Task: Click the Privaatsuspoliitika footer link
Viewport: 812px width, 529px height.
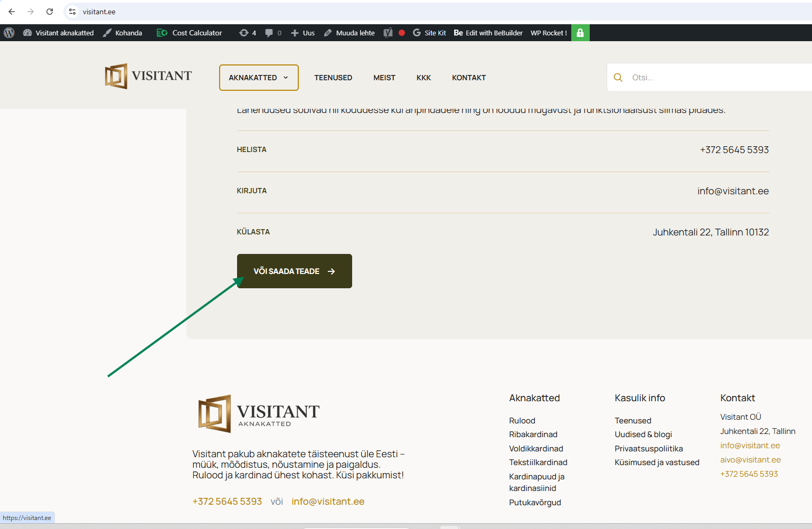Action: [x=648, y=449]
